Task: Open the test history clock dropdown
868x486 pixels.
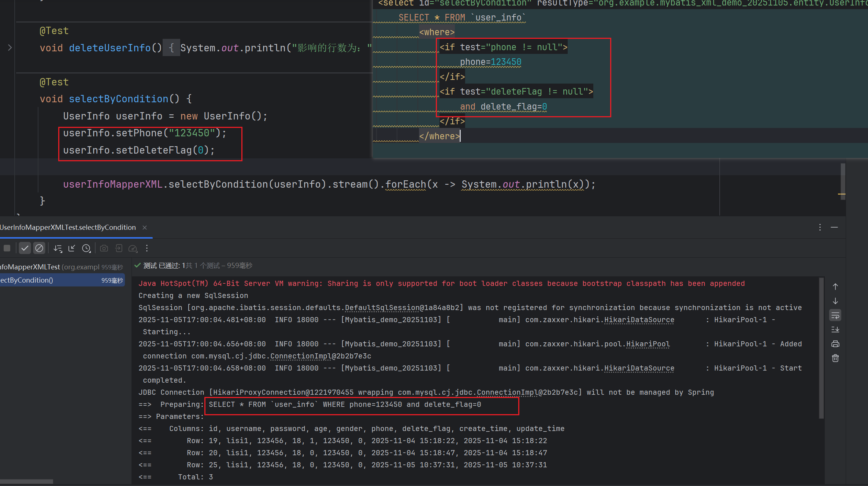Action: (x=86, y=248)
